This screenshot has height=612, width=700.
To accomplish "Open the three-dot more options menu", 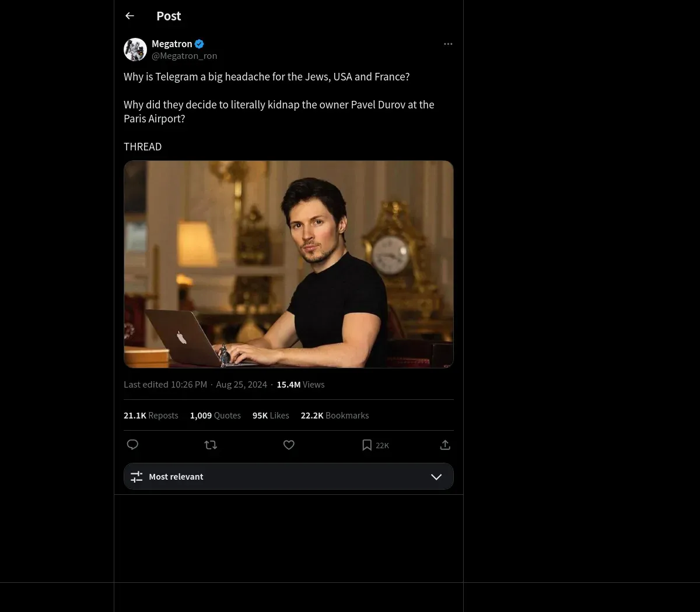I will click(448, 44).
